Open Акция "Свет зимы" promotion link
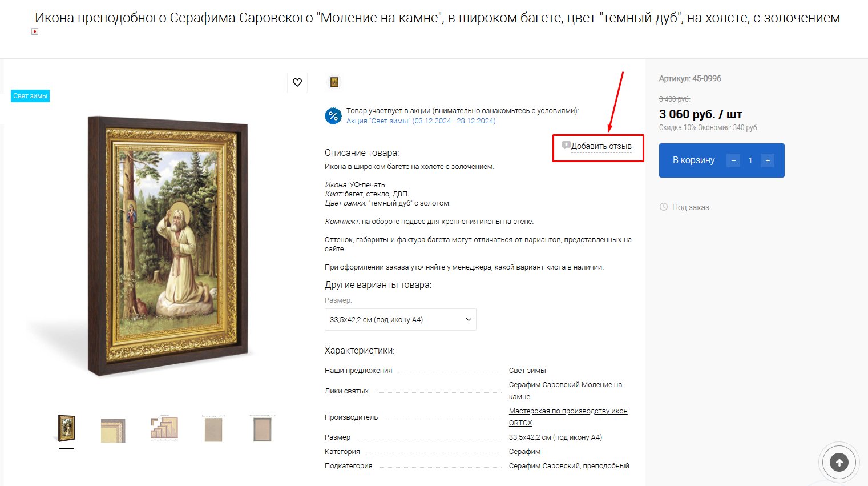Image resolution: width=868 pixels, height=486 pixels. click(421, 121)
